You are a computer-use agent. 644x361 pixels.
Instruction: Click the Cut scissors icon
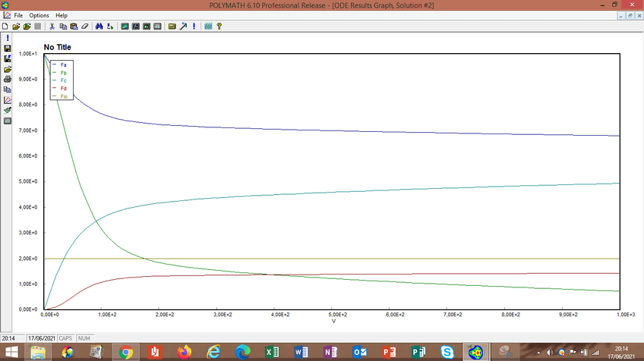52,26
